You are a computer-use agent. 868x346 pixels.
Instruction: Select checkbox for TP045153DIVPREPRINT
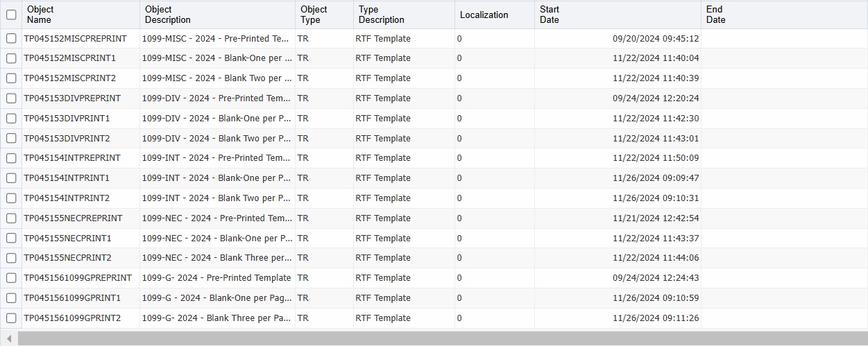pos(11,98)
